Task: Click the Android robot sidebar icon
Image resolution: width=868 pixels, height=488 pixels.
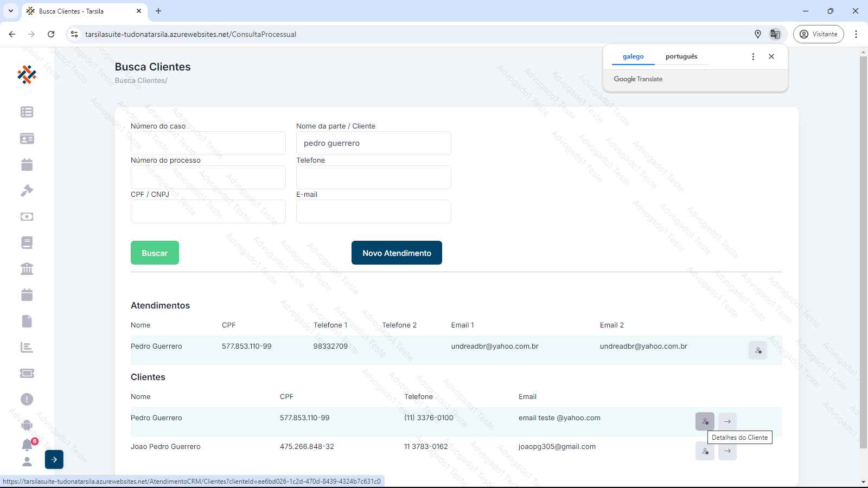Action: 27,425
